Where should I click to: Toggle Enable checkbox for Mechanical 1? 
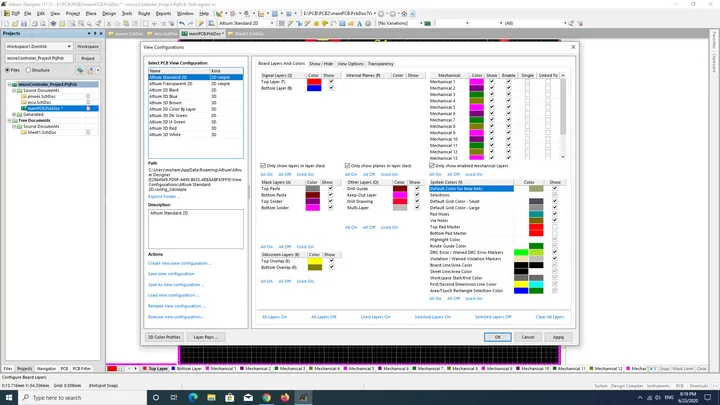pyautogui.click(x=508, y=82)
